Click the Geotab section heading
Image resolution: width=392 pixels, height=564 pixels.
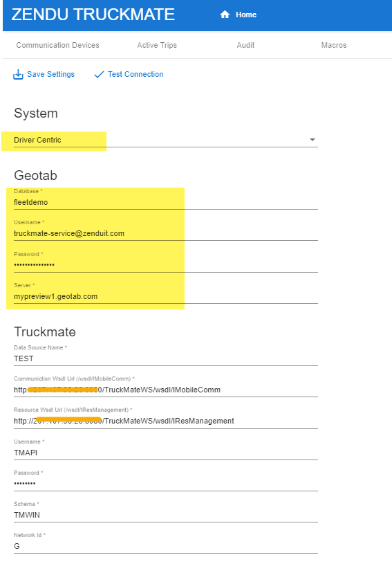pyautogui.click(x=35, y=176)
